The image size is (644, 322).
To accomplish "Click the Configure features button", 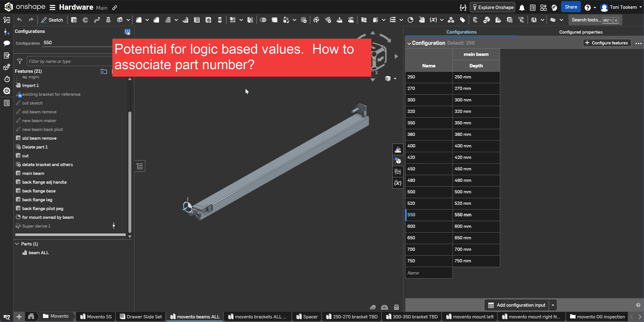I will [607, 43].
